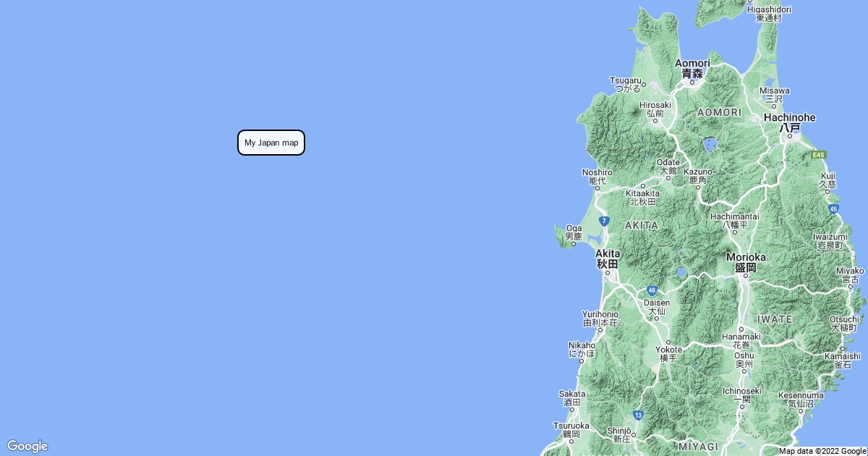The width and height of the screenshot is (868, 456).
Task: Click the IWATE prefecture label
Action: 775,319
